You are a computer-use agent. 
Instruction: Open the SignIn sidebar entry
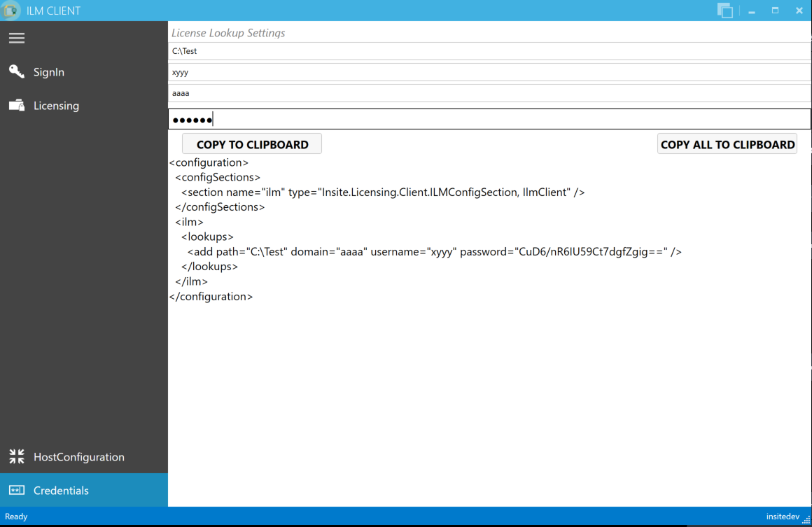(48, 71)
